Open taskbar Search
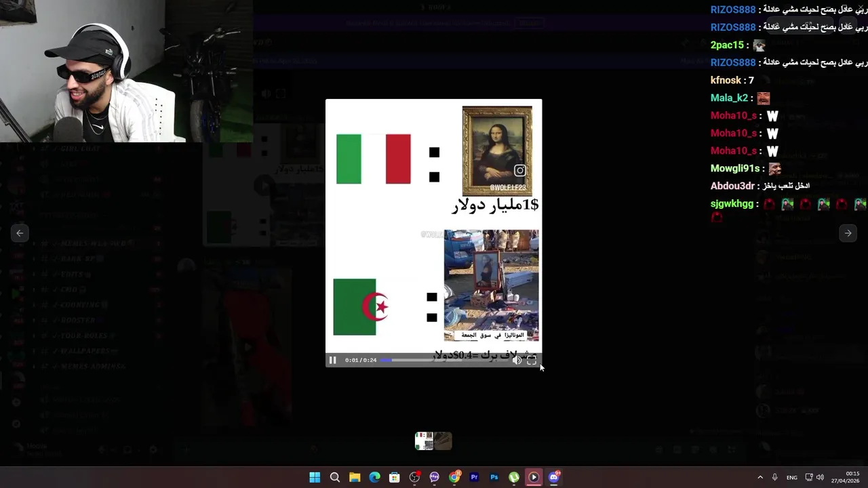This screenshot has width=868, height=488. pyautogui.click(x=335, y=477)
